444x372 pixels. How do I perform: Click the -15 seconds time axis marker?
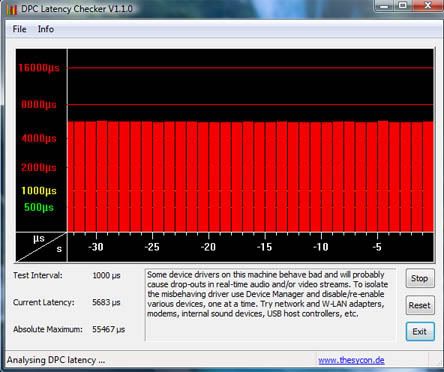tap(264, 247)
